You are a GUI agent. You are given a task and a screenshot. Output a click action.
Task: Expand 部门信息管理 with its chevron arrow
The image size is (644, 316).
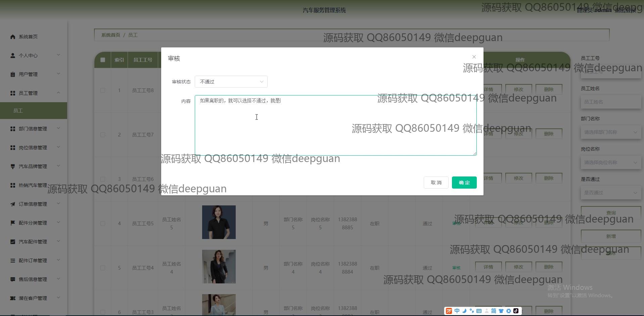coord(58,128)
